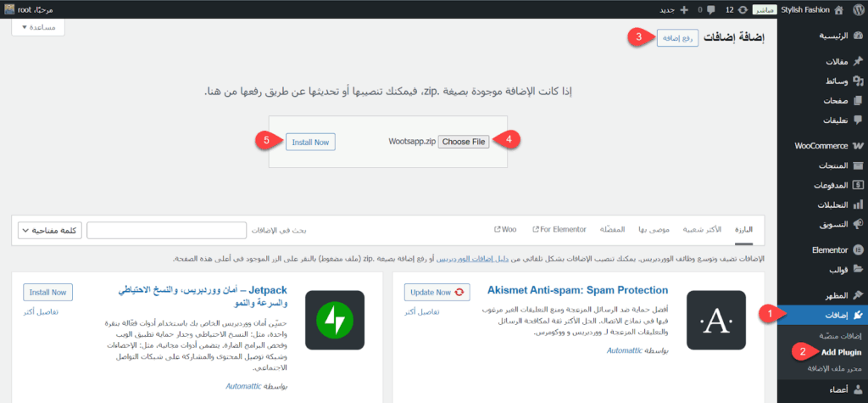Click the folder icon beside قوالب
This screenshot has width=868, height=403.
point(858,270)
